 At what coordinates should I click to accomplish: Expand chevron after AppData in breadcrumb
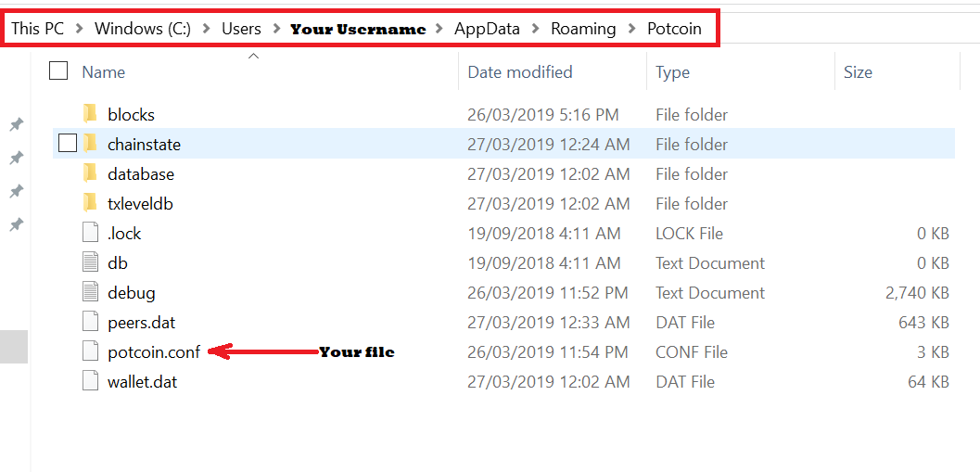pos(535,29)
